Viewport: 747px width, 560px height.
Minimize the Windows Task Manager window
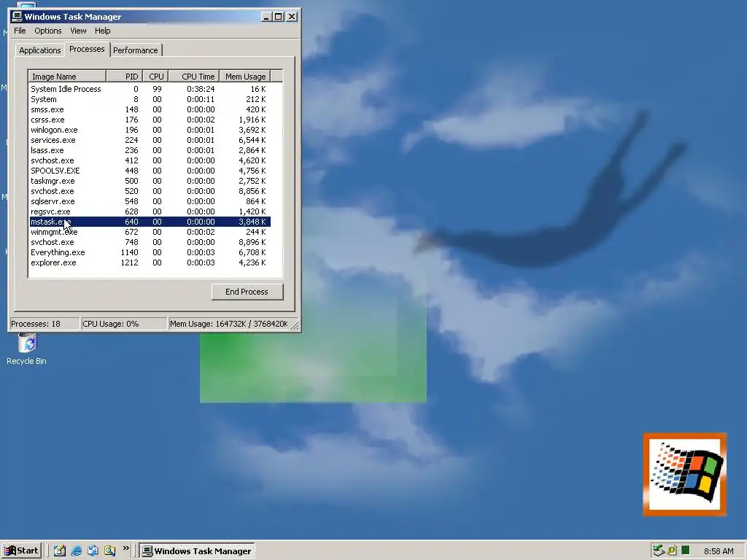click(267, 17)
